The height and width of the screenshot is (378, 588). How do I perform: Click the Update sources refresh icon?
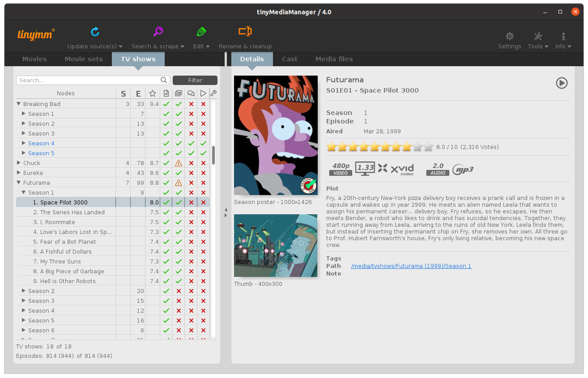(x=95, y=32)
